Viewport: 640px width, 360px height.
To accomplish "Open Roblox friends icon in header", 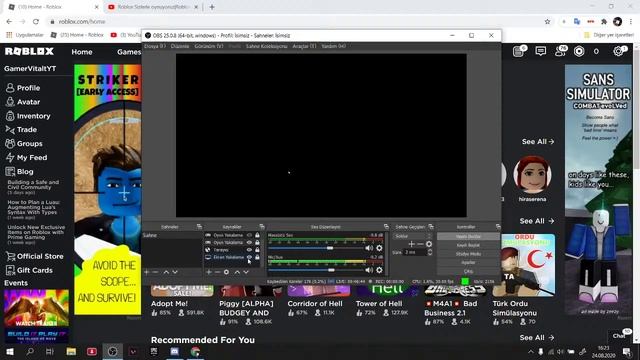I will [560, 51].
